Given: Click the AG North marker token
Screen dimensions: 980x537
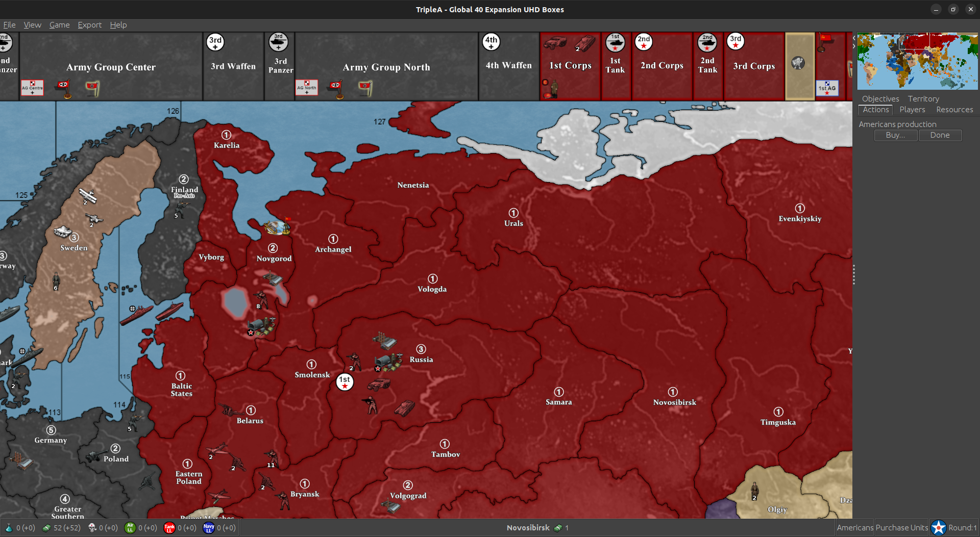Looking at the screenshot, I should click(x=307, y=88).
